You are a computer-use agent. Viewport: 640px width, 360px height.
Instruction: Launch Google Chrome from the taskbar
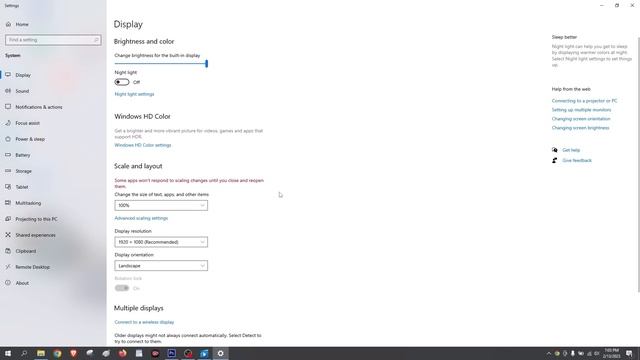click(x=57, y=353)
